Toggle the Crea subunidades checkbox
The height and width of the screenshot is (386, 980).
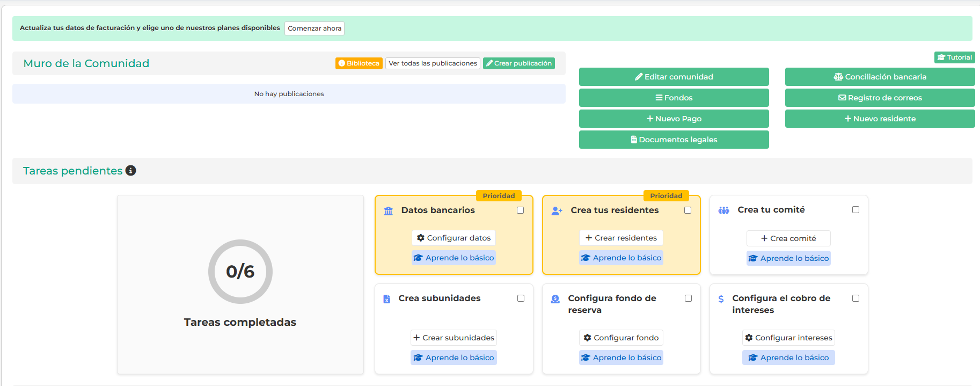pyautogui.click(x=521, y=298)
